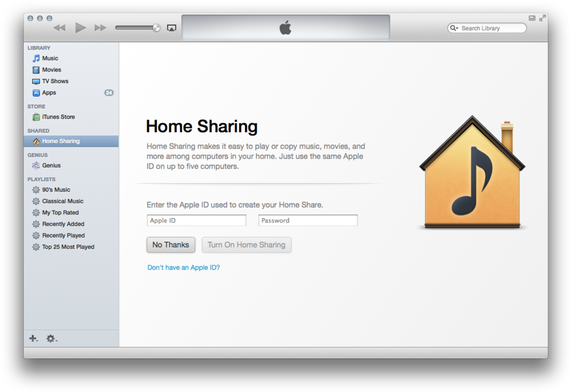This screenshot has width=571, height=392.
Task: Click the Password text field
Action: pyautogui.click(x=308, y=220)
